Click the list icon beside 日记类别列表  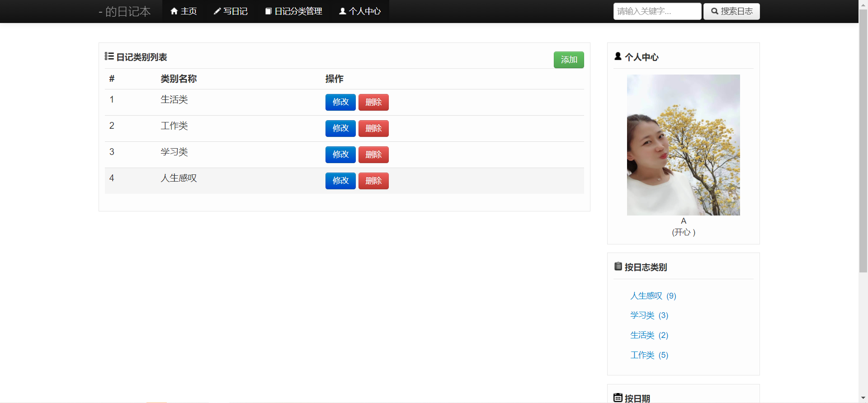click(109, 56)
